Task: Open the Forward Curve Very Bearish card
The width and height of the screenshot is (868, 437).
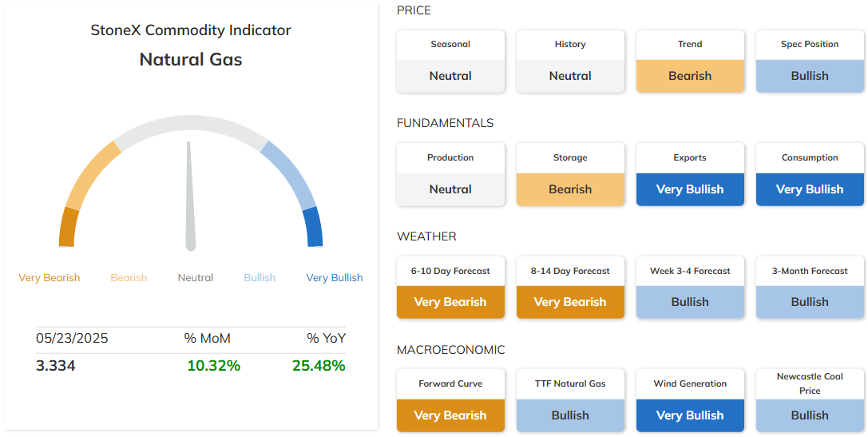Action: point(450,400)
